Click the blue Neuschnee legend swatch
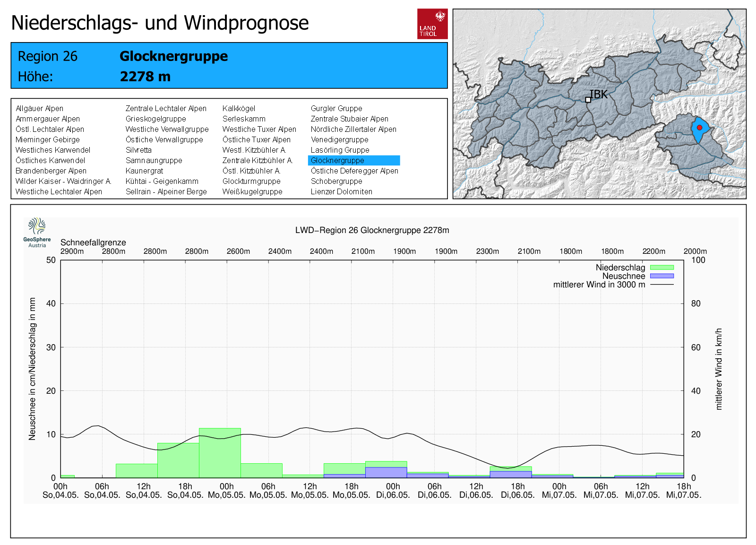The image size is (756, 545). coord(661,276)
